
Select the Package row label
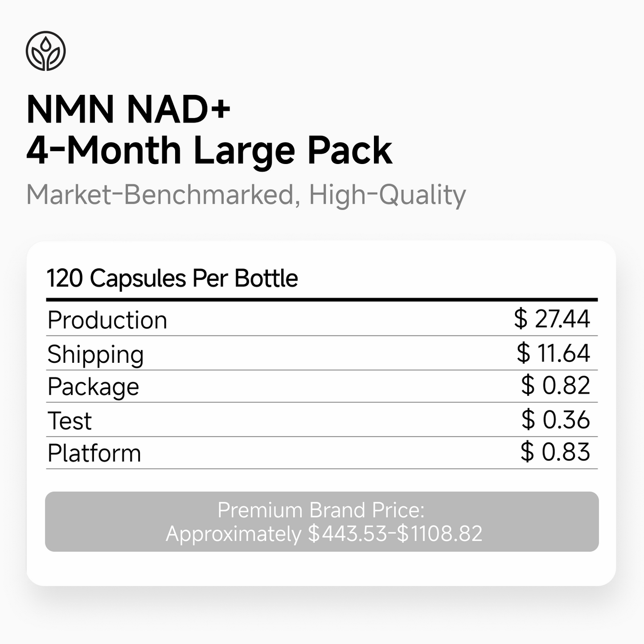click(93, 387)
